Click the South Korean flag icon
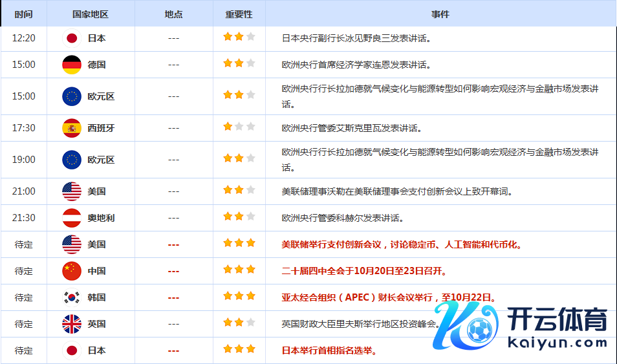Viewport: 617px width, 364px height. (x=72, y=297)
